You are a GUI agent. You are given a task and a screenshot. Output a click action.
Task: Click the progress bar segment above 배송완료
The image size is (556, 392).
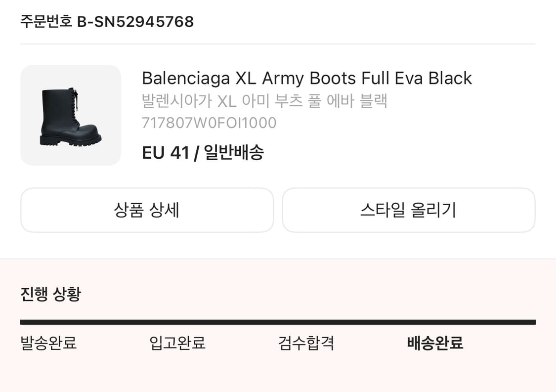(x=471, y=322)
